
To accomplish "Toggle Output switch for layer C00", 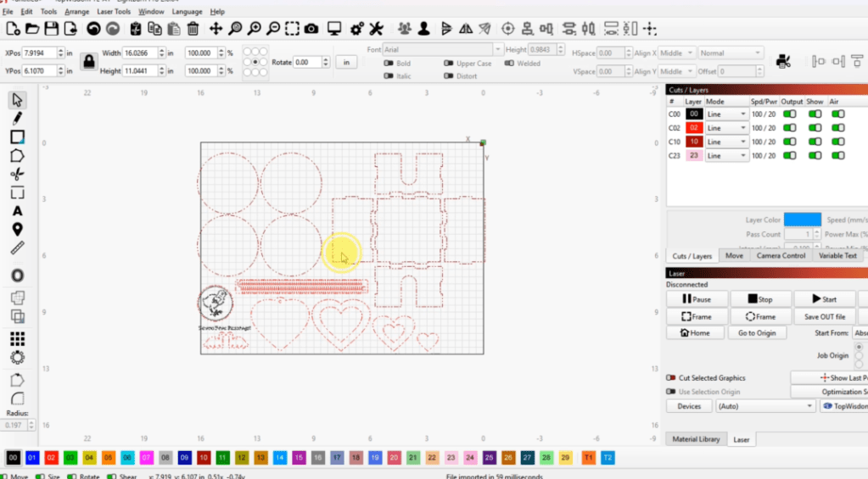I will pyautogui.click(x=789, y=114).
